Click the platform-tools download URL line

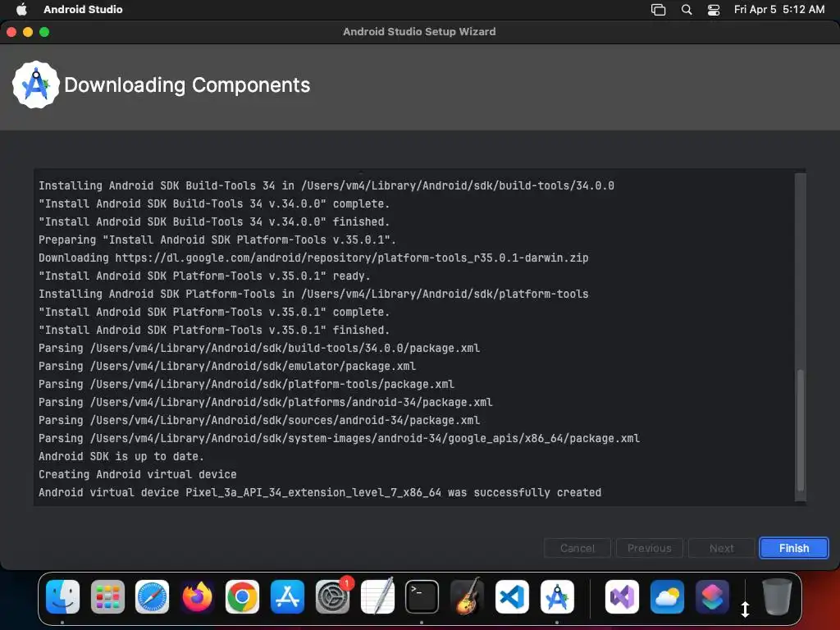pyautogui.click(x=313, y=258)
